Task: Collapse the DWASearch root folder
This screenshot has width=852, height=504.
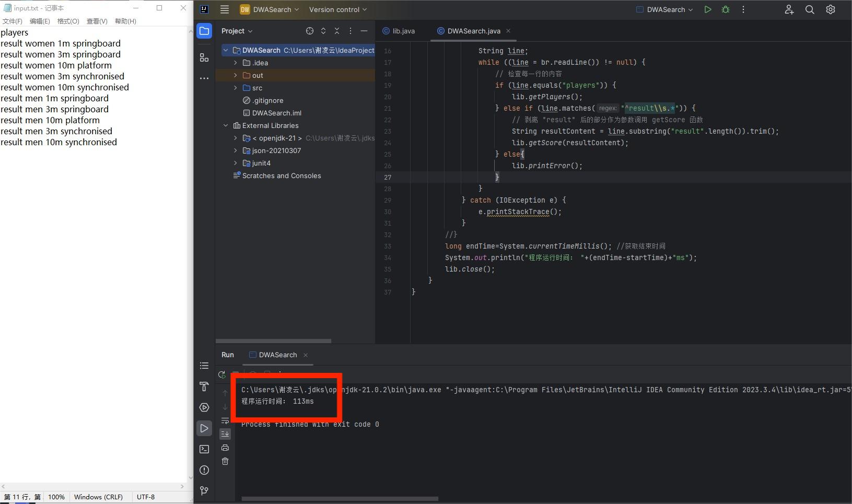Action: 226,50
